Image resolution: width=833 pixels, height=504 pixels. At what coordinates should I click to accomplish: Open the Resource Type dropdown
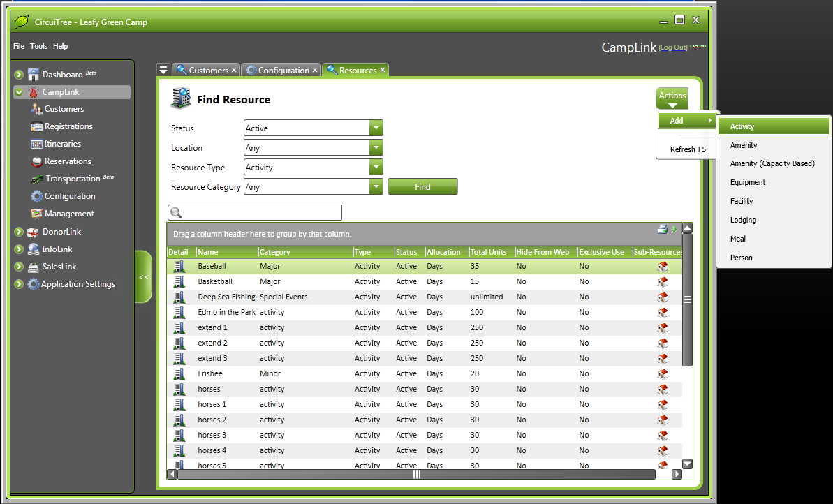(376, 168)
